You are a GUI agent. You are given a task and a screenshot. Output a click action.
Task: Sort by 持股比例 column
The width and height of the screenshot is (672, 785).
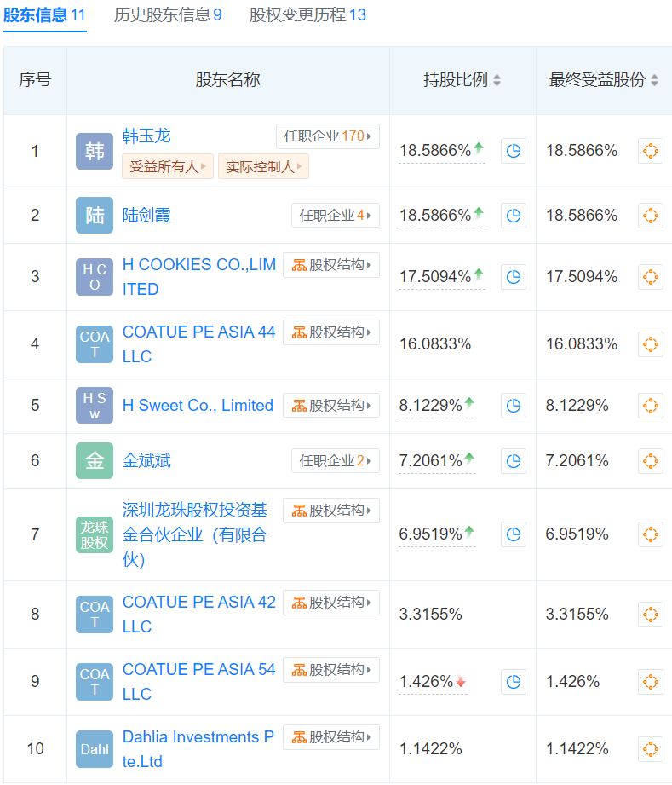tap(497, 80)
